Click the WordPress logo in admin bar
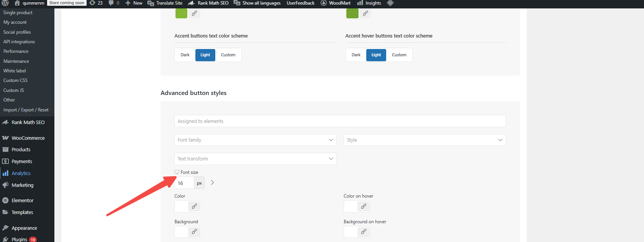The image size is (644, 242). pyautogui.click(x=5, y=3)
